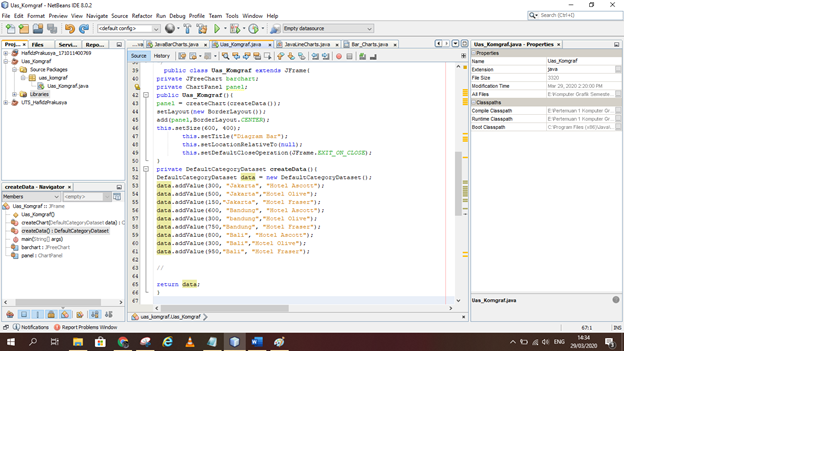Collapse code fold at line 42
The height and width of the screenshot is (460, 819).
[x=146, y=95]
